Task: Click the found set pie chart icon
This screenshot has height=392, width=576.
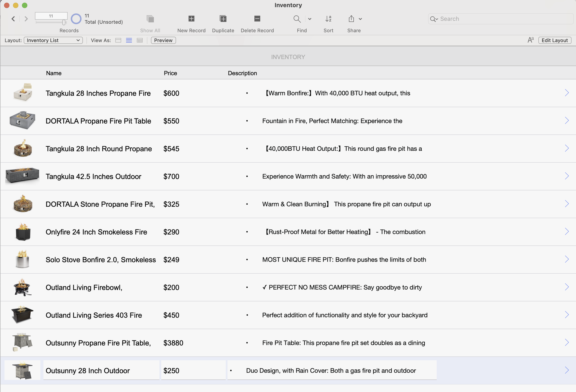Action: (x=76, y=19)
